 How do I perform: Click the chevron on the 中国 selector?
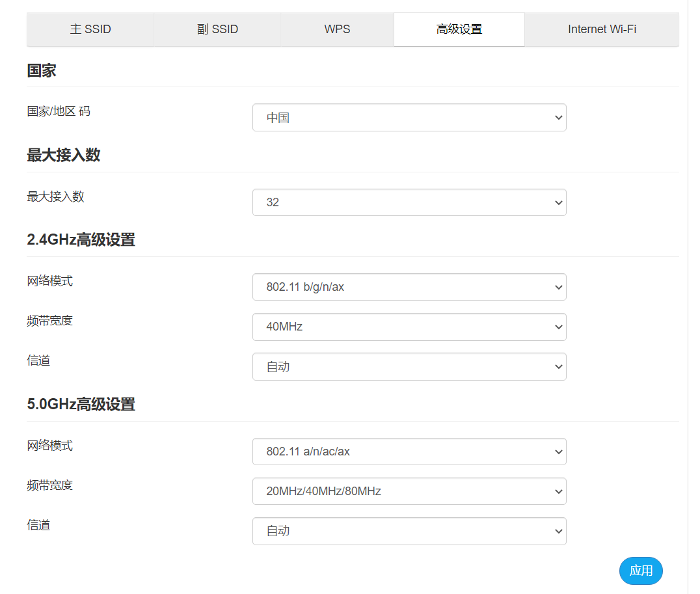point(558,117)
